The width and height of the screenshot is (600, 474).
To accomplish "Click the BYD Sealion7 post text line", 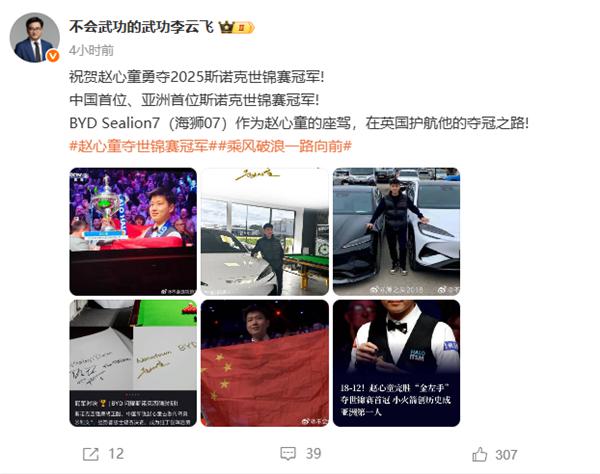I will pos(299,123).
